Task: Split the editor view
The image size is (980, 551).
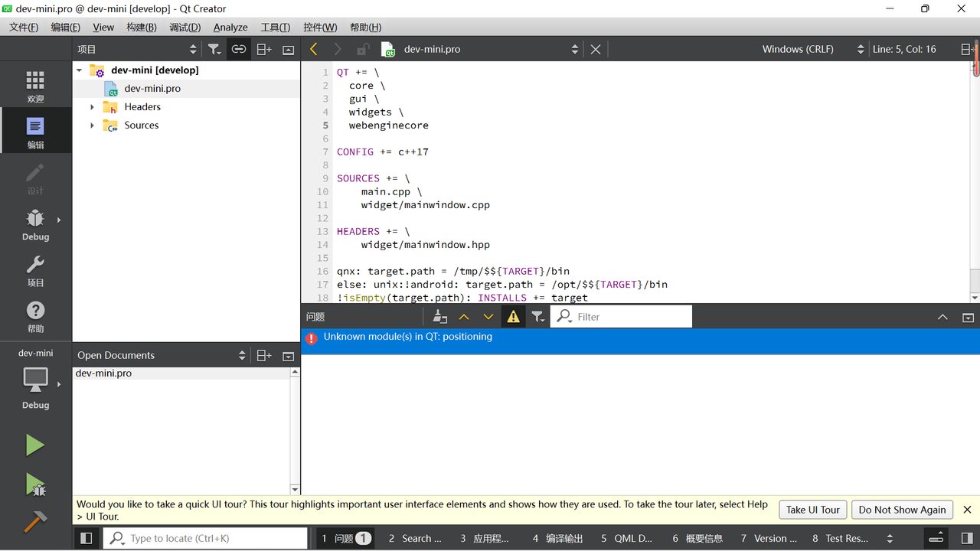Action: (968, 49)
